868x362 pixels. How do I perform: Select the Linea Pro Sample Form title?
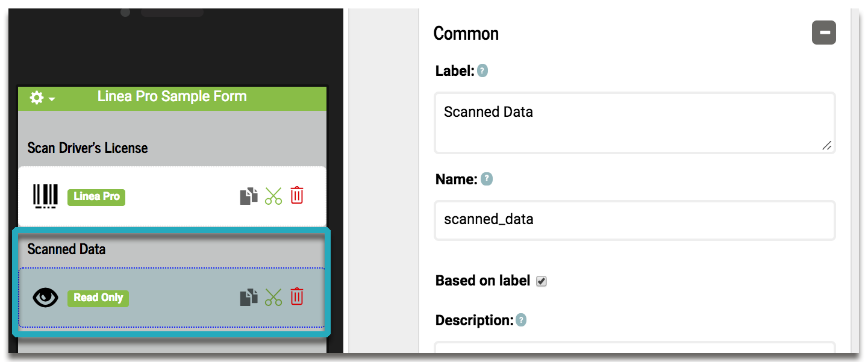coord(172,96)
